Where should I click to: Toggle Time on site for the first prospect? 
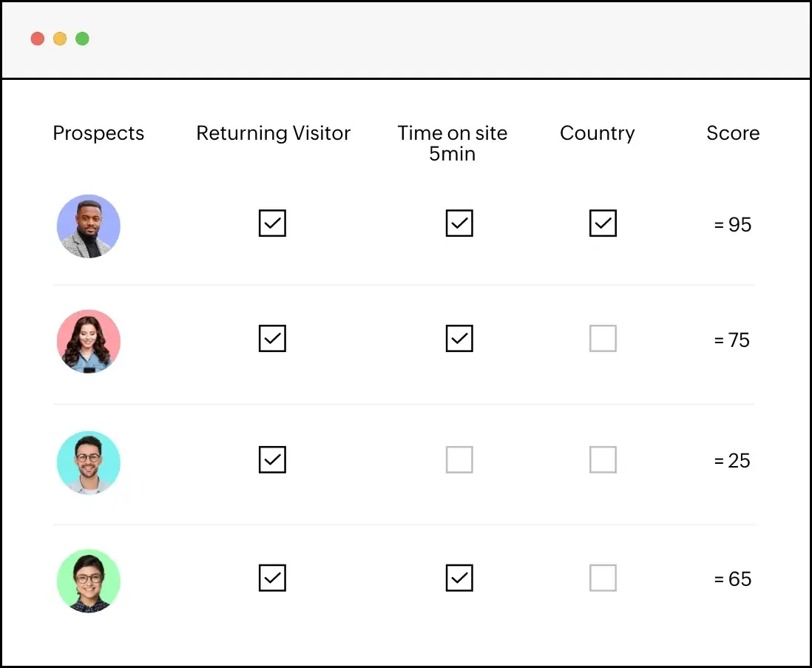(x=459, y=223)
